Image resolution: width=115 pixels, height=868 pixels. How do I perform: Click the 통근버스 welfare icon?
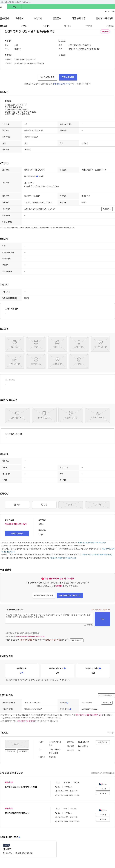[x=14, y=344]
